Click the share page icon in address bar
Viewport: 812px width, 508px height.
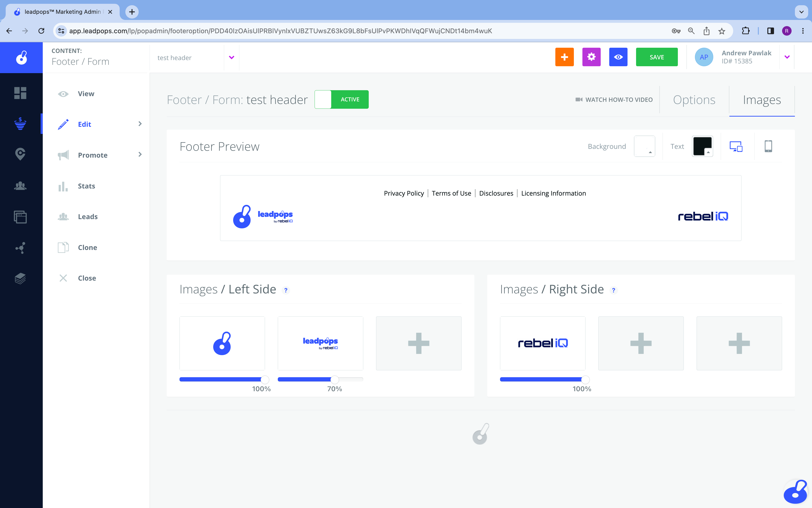click(x=707, y=31)
